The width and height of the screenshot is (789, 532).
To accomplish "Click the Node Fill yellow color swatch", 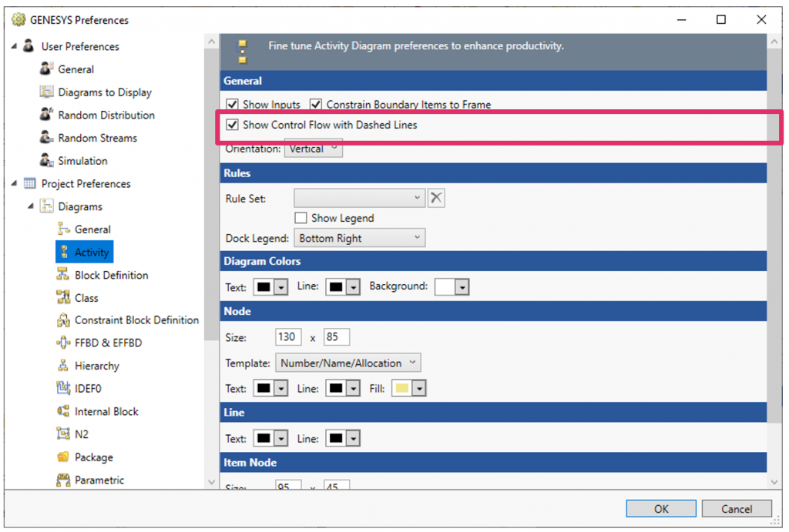I will tap(402, 388).
